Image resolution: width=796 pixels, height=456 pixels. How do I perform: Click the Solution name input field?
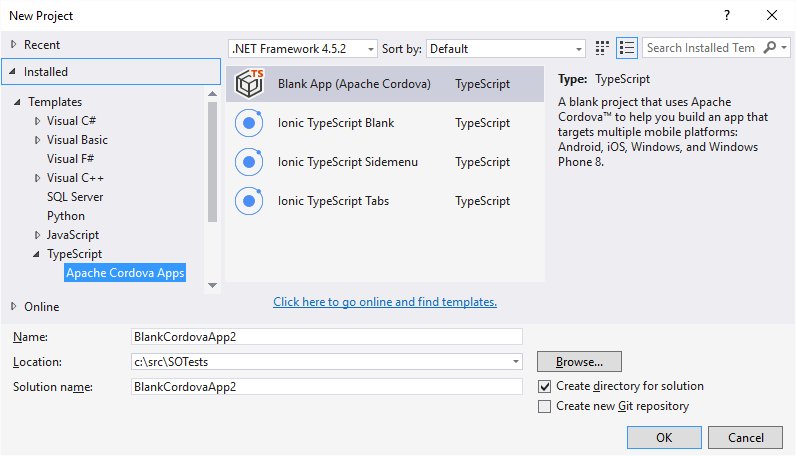click(326, 386)
